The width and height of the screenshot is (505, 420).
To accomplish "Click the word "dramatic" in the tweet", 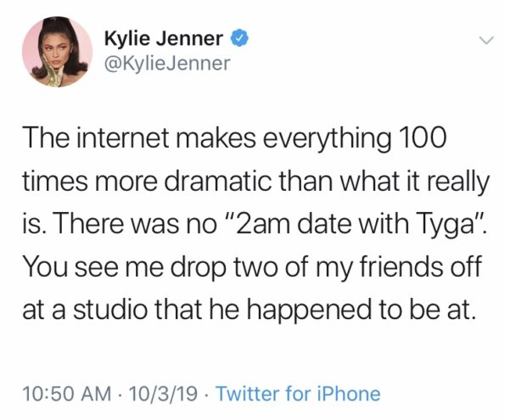I will pos(219,181).
